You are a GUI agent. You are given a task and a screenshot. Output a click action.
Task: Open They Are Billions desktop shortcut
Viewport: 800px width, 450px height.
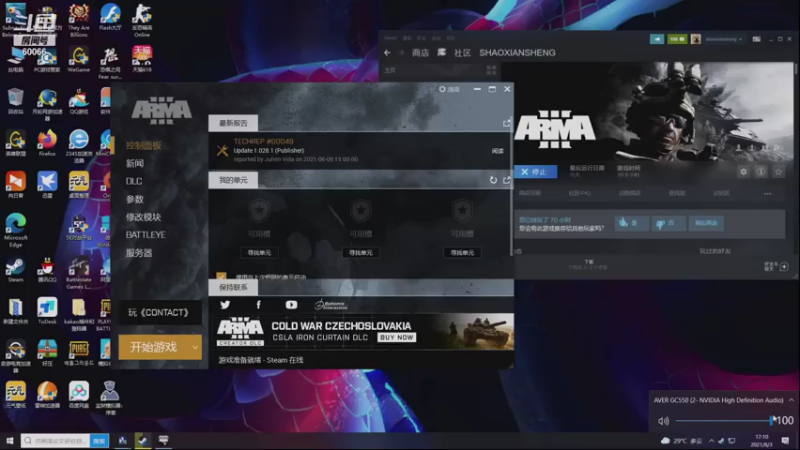tap(79, 19)
